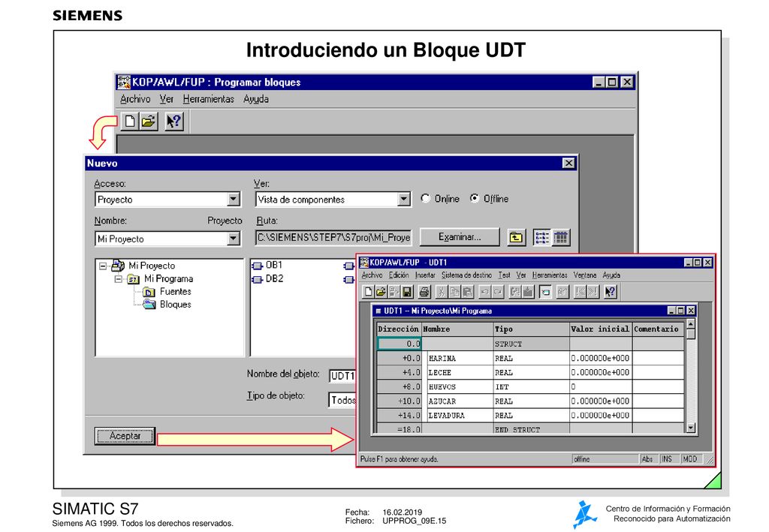The width and height of the screenshot is (769, 532).
Task: Open Sistema de destino menu
Action: pos(466,275)
